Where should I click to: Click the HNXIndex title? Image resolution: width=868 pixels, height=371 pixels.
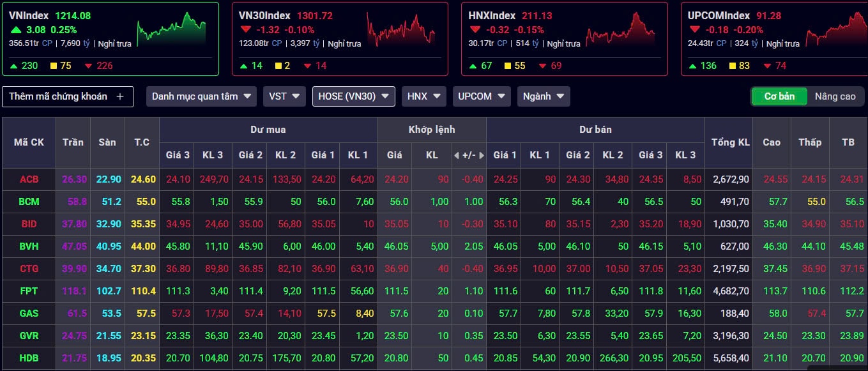492,15
